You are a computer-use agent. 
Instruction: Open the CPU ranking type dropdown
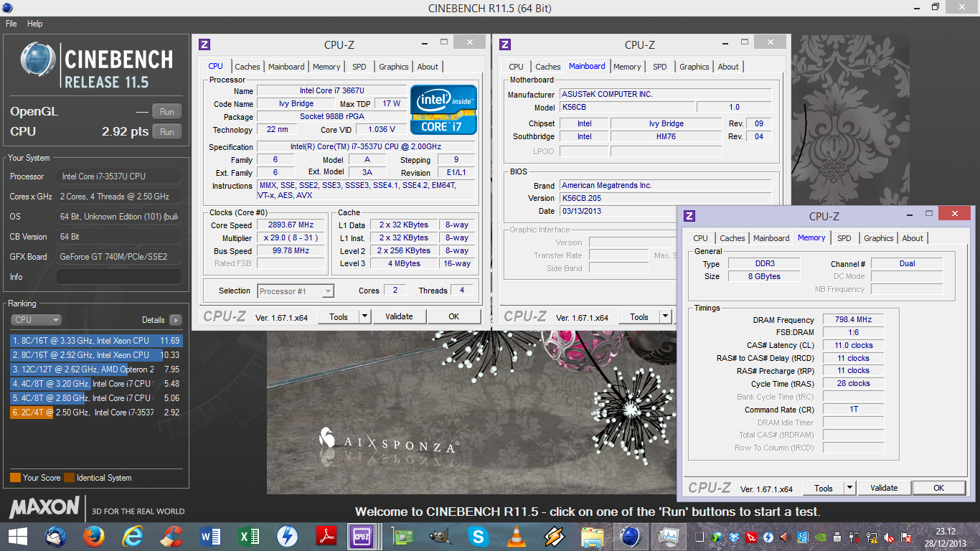pos(36,320)
